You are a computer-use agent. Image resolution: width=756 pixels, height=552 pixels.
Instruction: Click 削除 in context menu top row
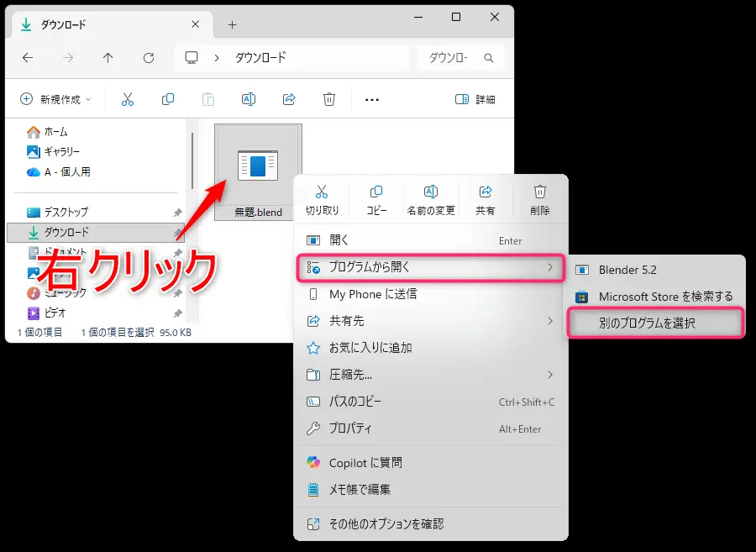pos(539,200)
